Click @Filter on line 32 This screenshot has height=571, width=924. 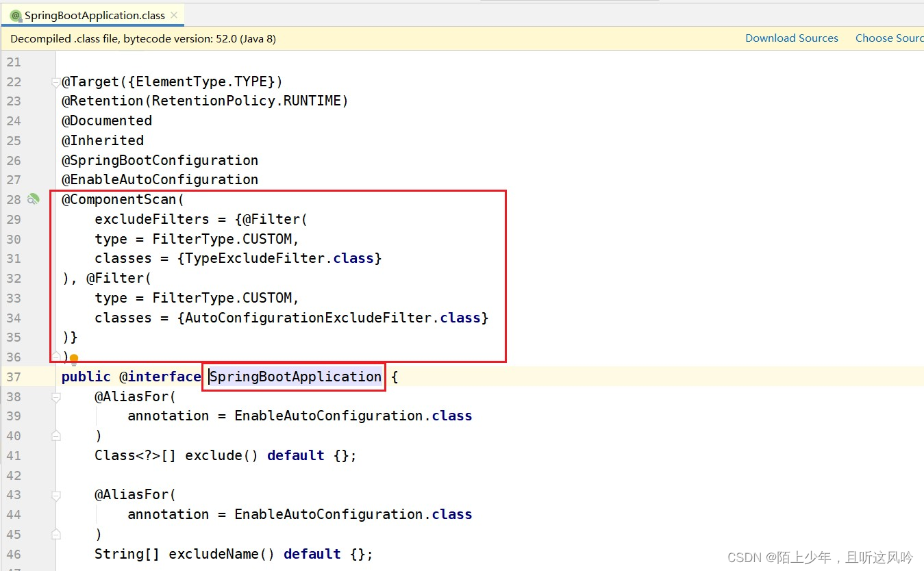coord(114,278)
